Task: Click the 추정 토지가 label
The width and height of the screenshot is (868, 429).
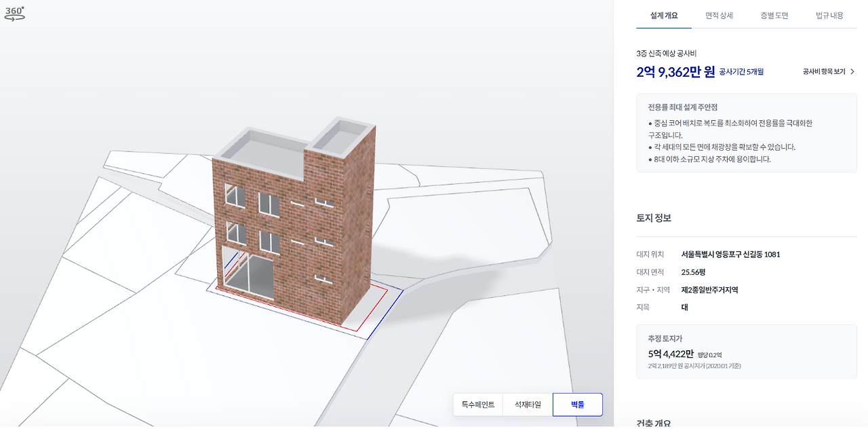Action: point(665,338)
